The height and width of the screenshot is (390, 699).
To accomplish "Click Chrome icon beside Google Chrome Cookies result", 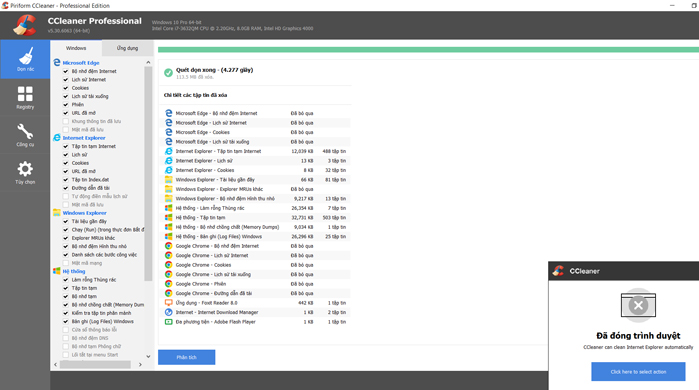I will [x=169, y=265].
